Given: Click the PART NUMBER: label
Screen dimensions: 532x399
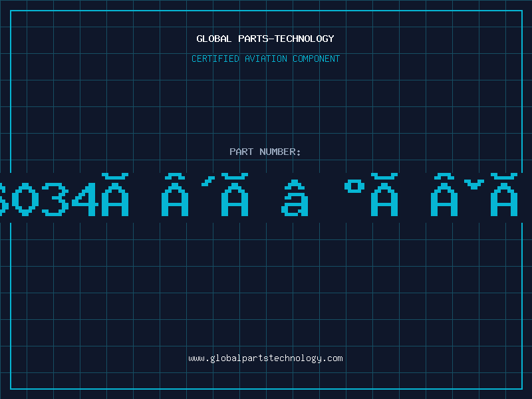Looking at the screenshot, I should (x=265, y=152).
